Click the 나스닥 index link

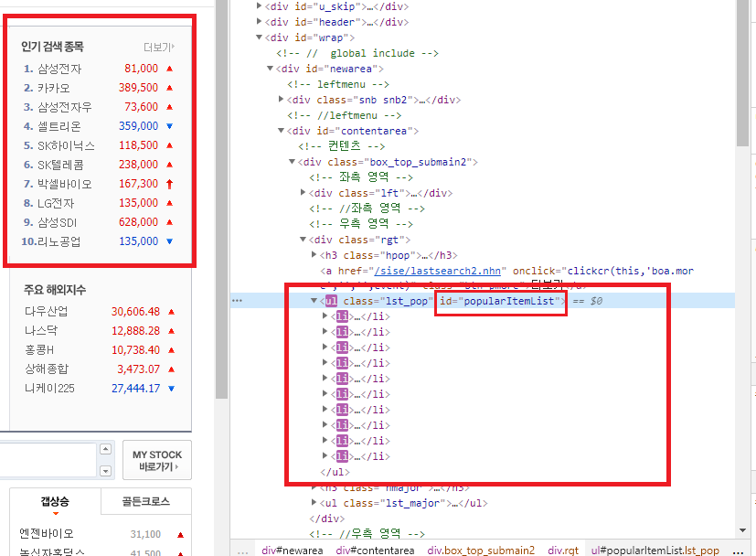click(x=41, y=331)
